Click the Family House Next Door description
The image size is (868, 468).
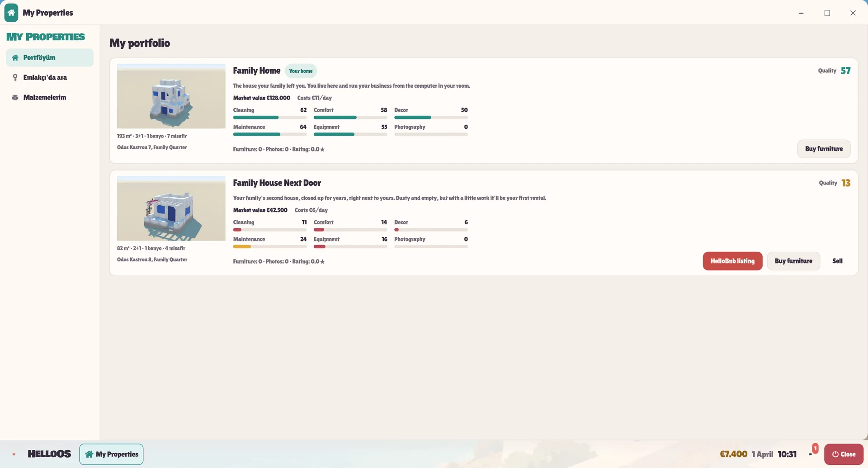(x=389, y=198)
